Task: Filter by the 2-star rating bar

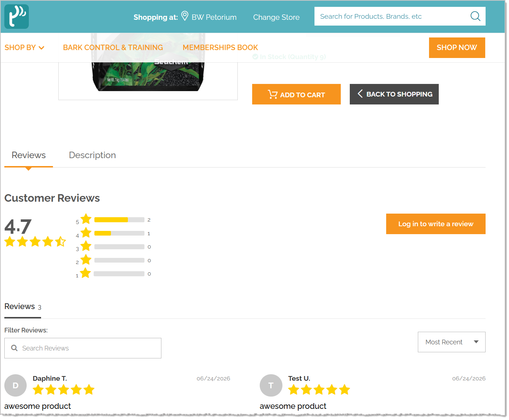Action: pos(119,260)
